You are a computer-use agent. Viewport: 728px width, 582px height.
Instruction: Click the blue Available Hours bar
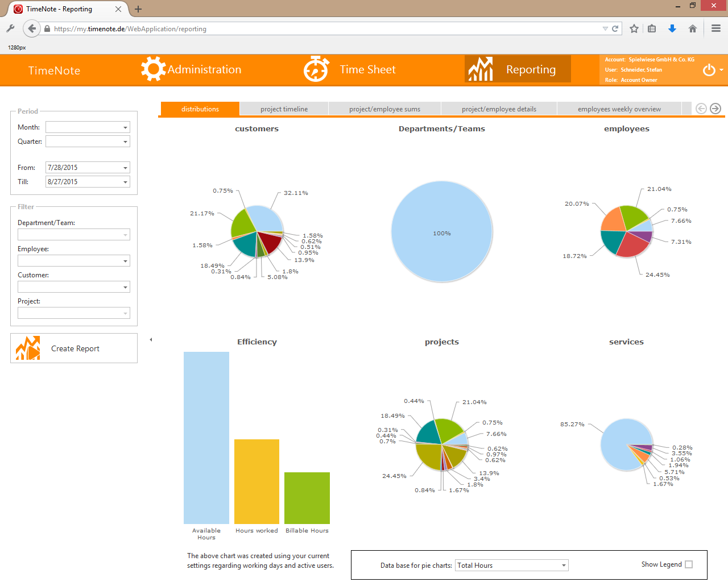click(x=206, y=438)
